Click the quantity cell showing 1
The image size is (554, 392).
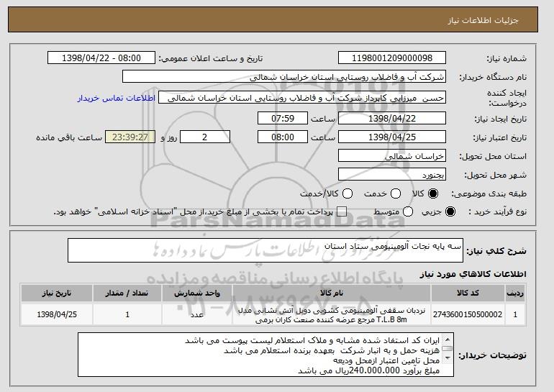tap(127, 314)
